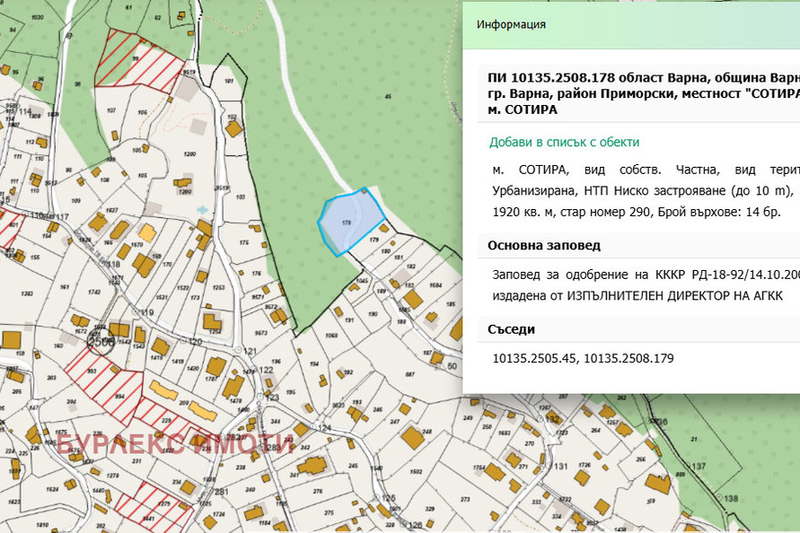Image resolution: width=800 pixels, height=533 pixels.
Task: Click the 'Добави в списък с обекти' link
Action: pos(564,142)
